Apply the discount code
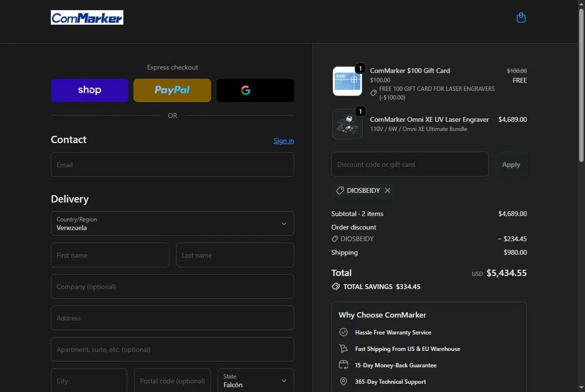 (511, 164)
